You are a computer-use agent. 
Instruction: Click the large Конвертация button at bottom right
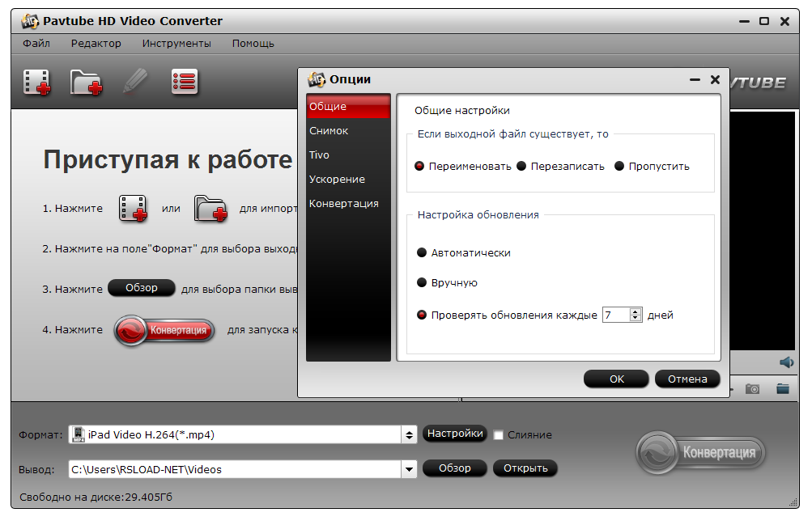click(700, 452)
